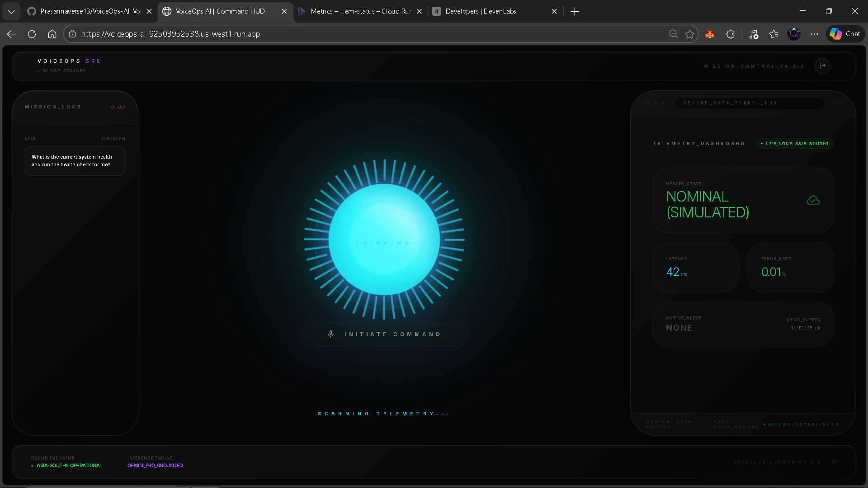Click the MetaMask fox extension icon

pos(710,34)
